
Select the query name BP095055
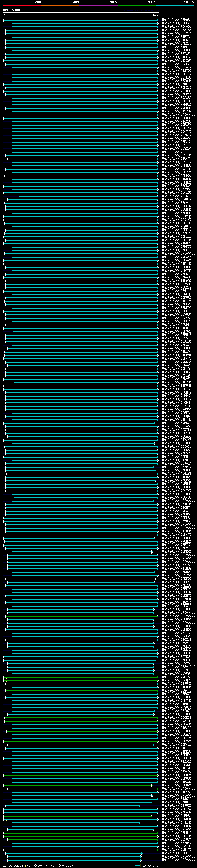(11, 10)
